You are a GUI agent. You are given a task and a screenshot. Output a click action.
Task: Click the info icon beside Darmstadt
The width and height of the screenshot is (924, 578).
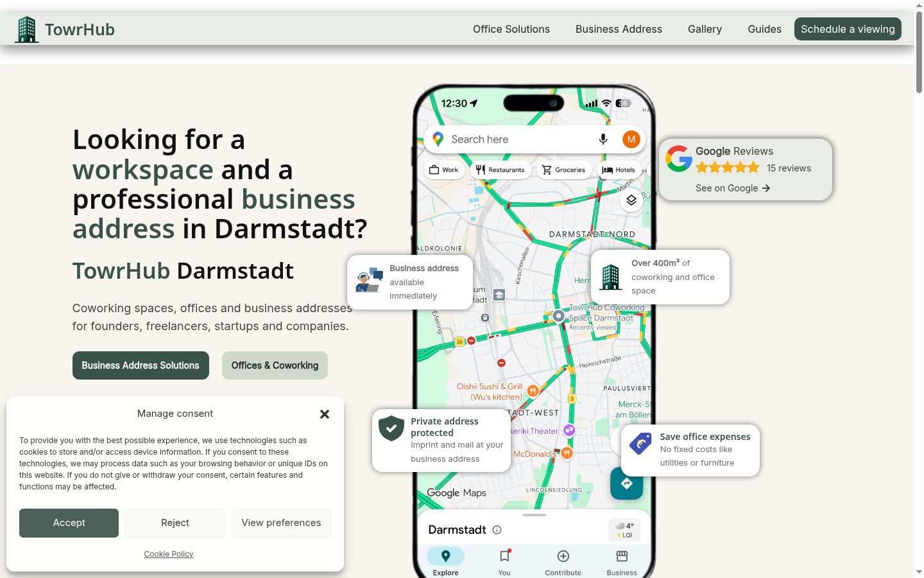[497, 530]
